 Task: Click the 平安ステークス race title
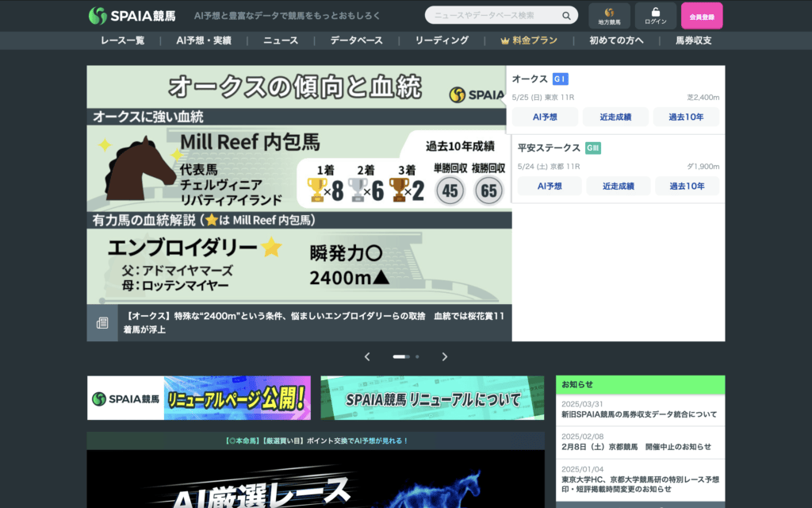pos(549,148)
